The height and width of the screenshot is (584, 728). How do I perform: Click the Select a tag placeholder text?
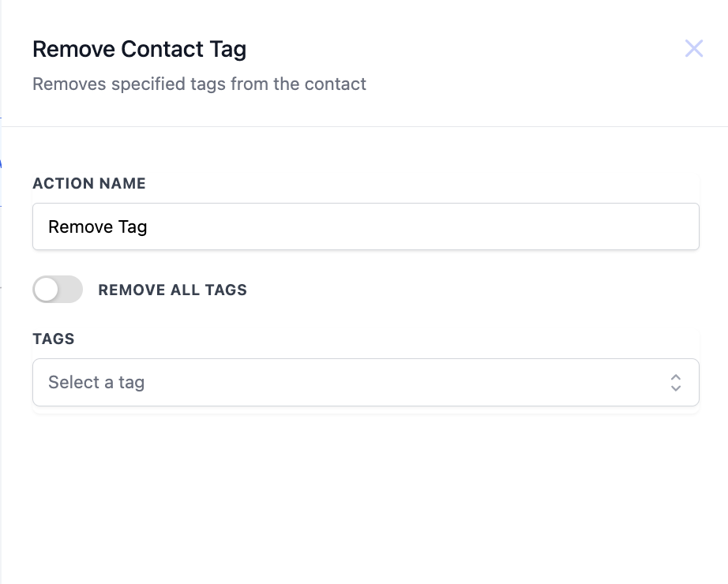point(96,383)
